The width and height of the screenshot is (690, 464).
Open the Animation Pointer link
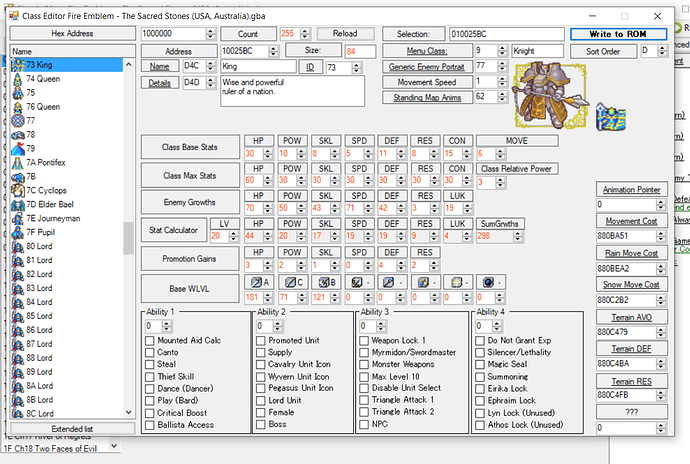631,190
